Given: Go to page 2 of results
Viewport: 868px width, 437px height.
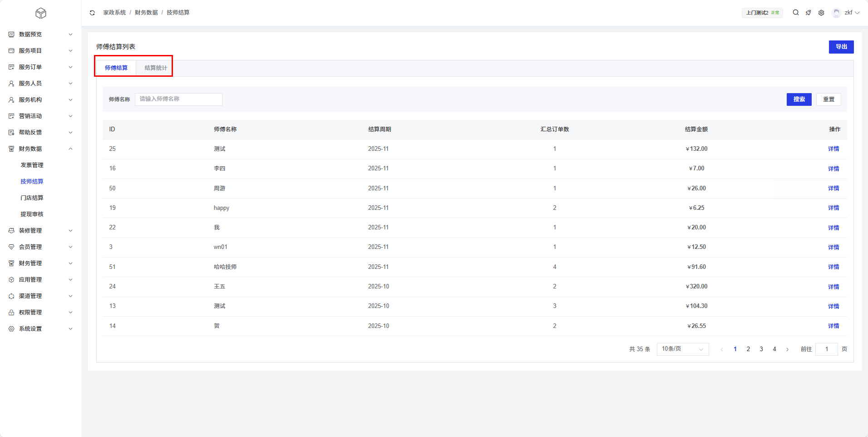Looking at the screenshot, I should pos(748,349).
